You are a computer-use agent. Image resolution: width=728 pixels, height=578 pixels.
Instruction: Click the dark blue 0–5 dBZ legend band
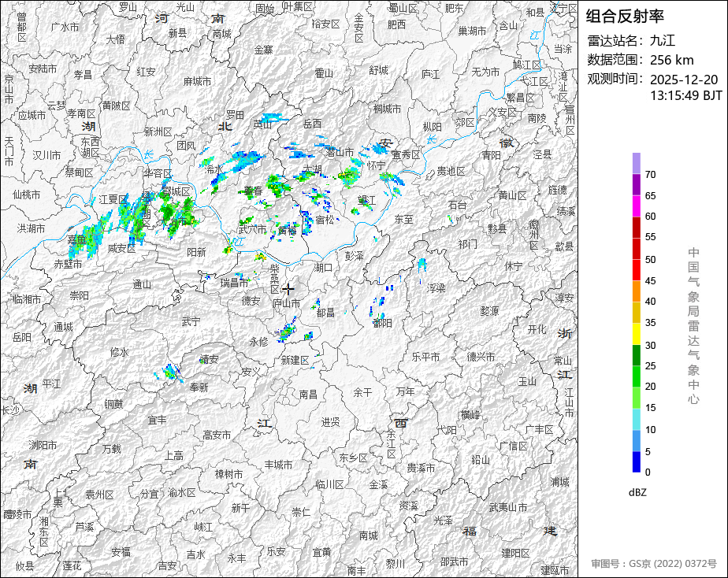pyautogui.click(x=636, y=461)
